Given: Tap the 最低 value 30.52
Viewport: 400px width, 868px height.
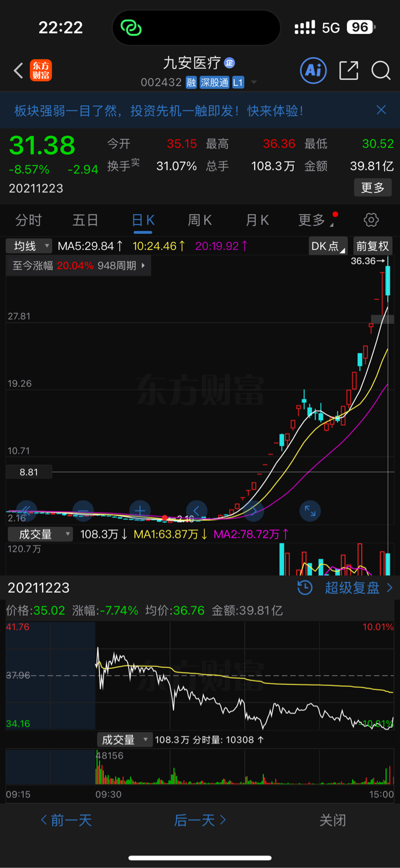Looking at the screenshot, I should (x=378, y=144).
